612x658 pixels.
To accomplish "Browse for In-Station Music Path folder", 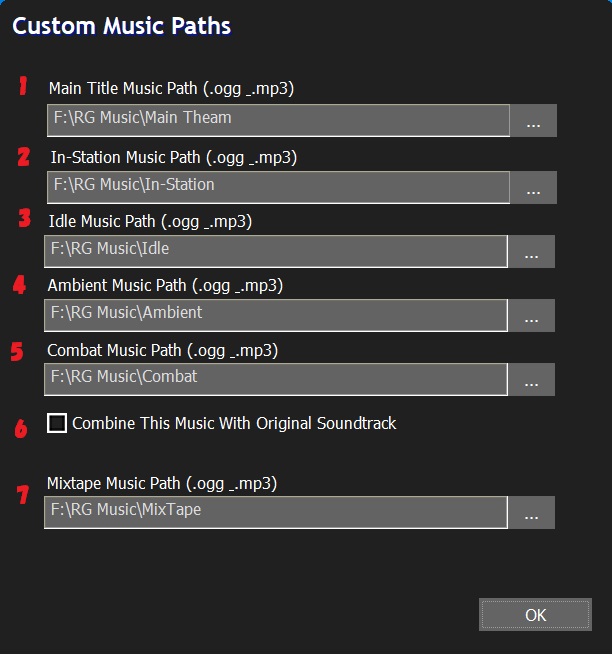I will 533,187.
